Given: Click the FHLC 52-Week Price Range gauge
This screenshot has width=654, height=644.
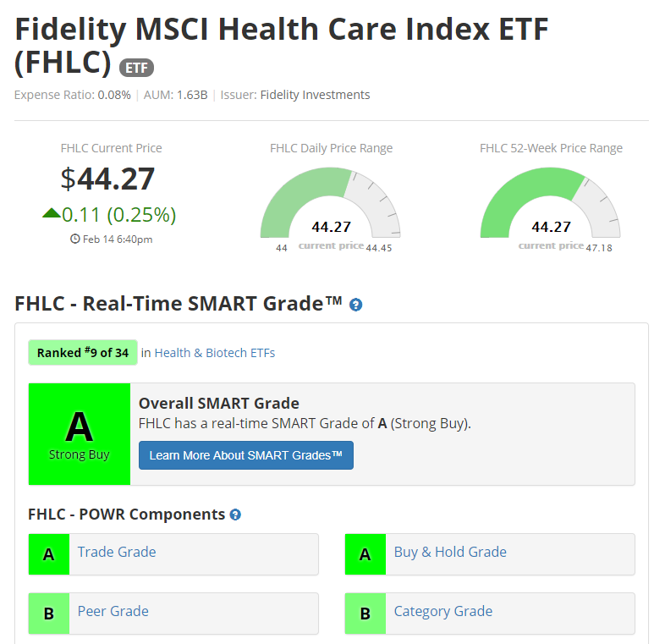Looking at the screenshot, I should point(551,205).
